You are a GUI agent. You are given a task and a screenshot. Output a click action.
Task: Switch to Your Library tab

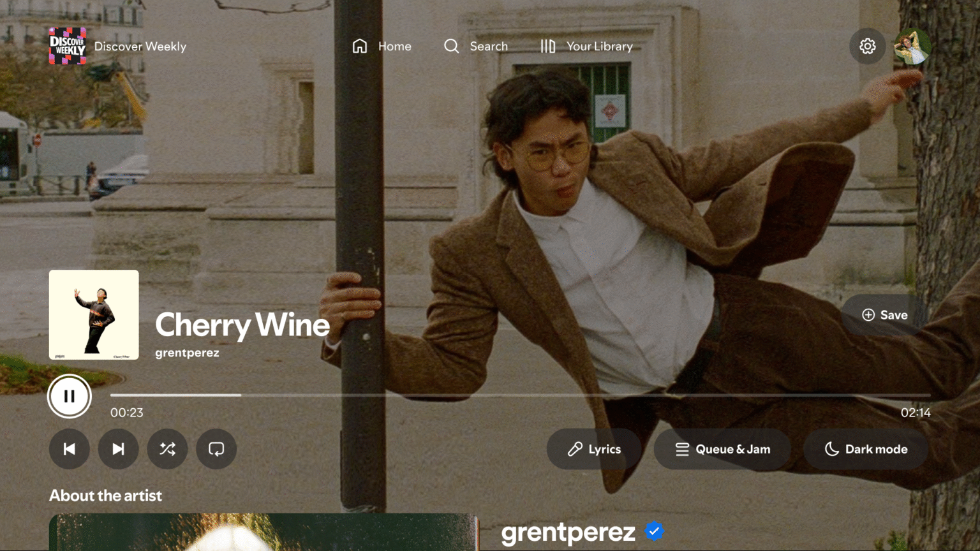click(x=586, y=46)
